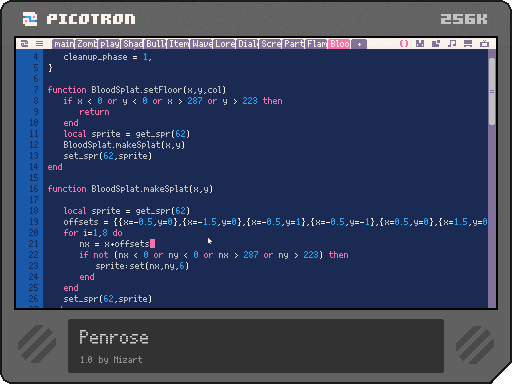Click the vertical scrollbar thumb
The height and width of the screenshot is (384, 512).
click(492, 91)
